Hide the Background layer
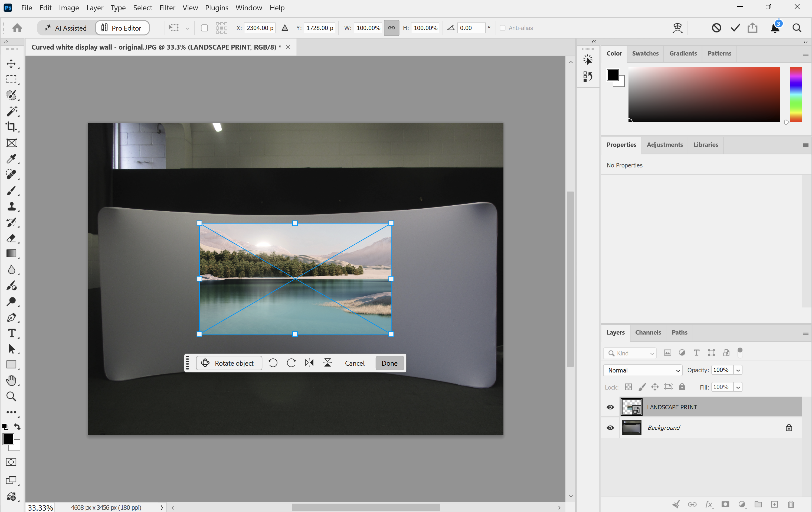812x512 pixels. pos(610,428)
